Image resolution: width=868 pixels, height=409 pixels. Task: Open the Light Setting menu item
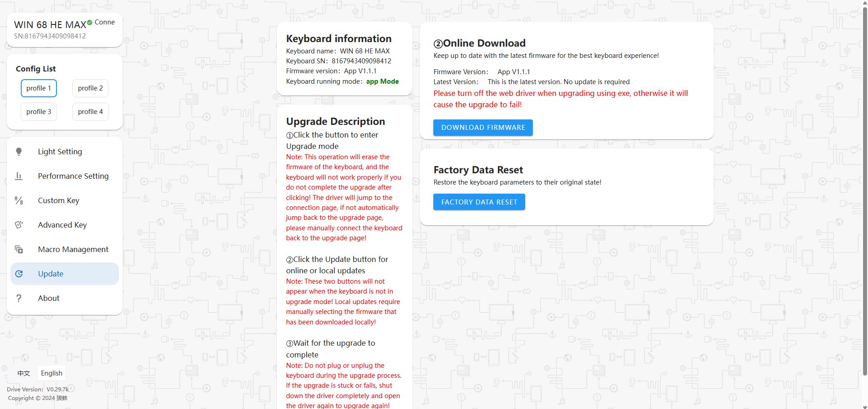[60, 152]
